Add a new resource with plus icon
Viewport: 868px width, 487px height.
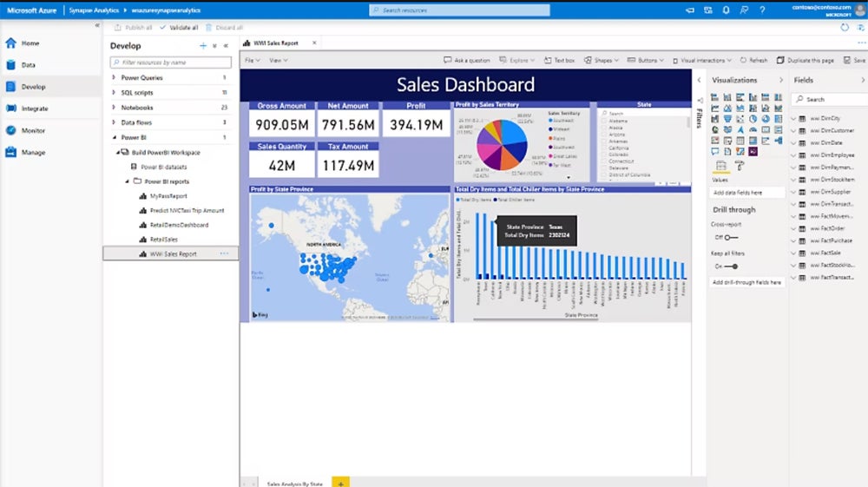[x=203, y=46]
